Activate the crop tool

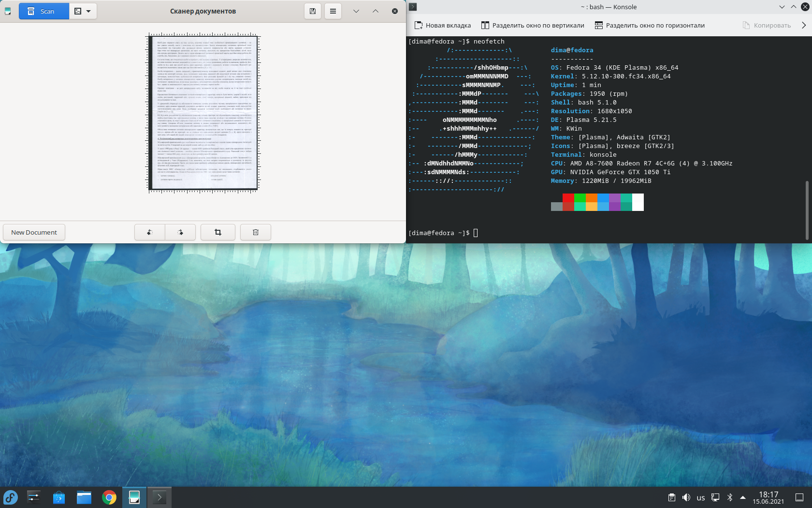(x=218, y=232)
